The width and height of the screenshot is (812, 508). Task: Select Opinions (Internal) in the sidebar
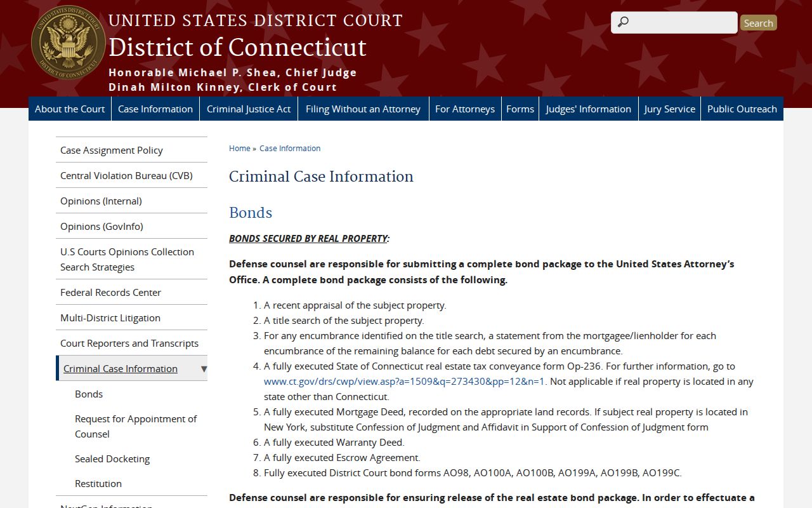tap(131, 201)
